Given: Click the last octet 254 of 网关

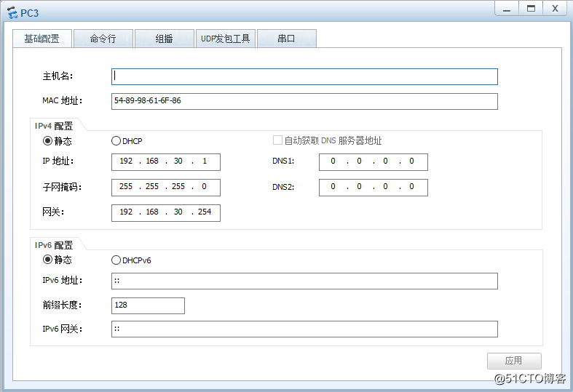Looking at the screenshot, I should click(205, 212).
